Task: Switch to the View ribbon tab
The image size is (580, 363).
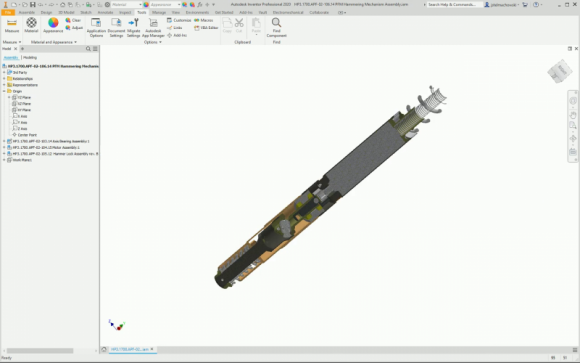Action: (x=176, y=13)
